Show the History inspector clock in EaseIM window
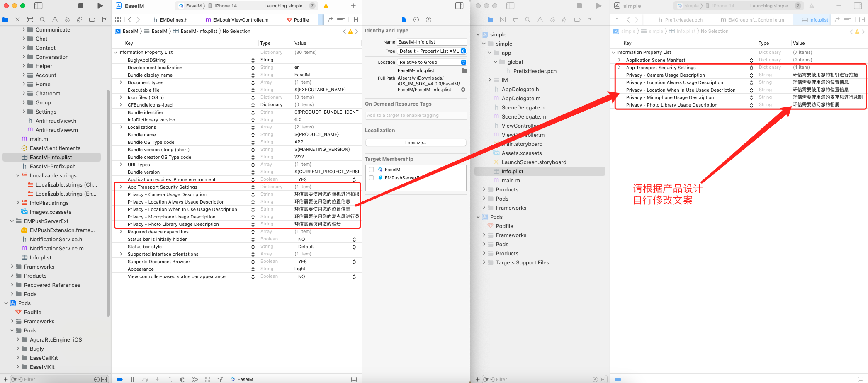The height and width of the screenshot is (383, 868). [416, 19]
